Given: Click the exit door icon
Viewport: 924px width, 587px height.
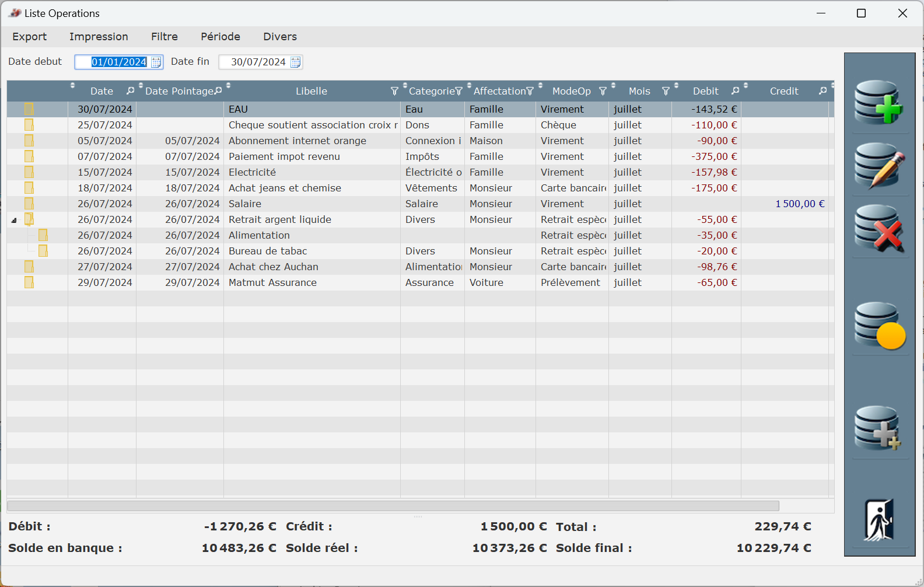Looking at the screenshot, I should click(x=879, y=519).
